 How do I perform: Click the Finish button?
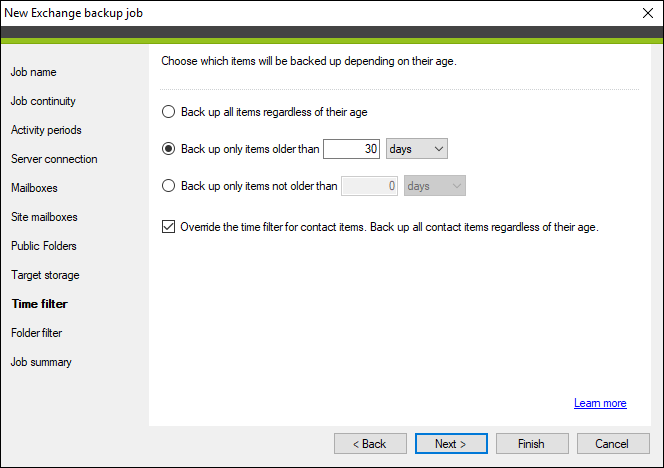pyautogui.click(x=532, y=443)
